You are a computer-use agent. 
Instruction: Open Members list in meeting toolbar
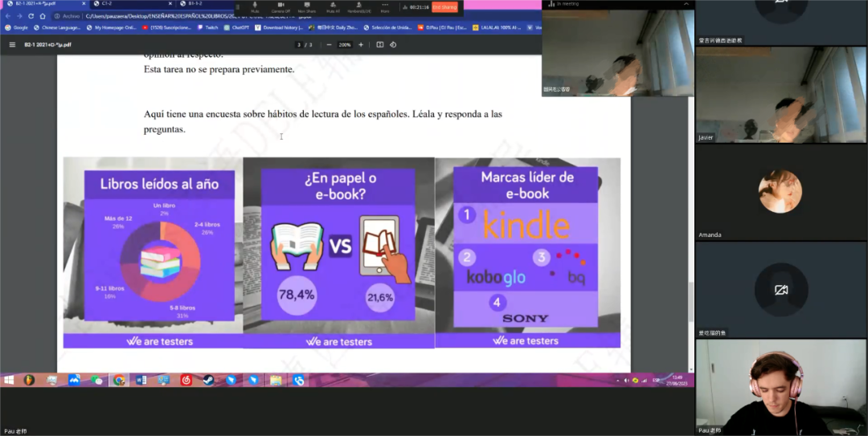358,6
